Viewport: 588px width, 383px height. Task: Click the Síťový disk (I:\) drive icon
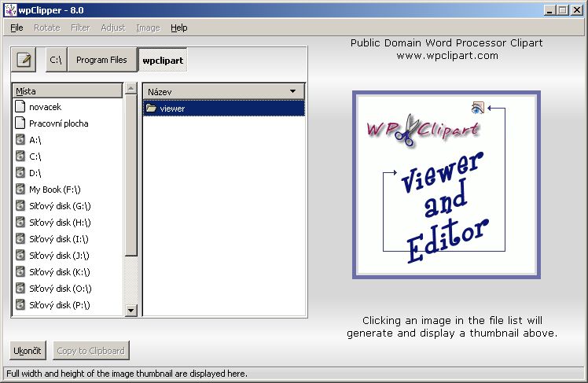(x=20, y=239)
